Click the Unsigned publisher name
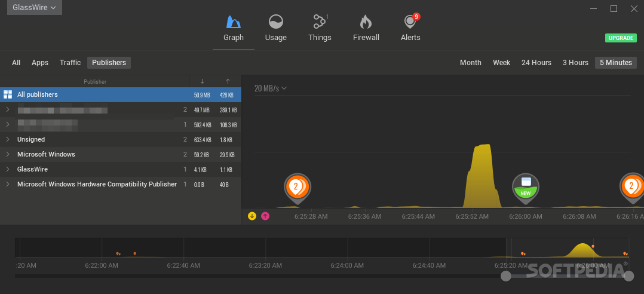 31,140
